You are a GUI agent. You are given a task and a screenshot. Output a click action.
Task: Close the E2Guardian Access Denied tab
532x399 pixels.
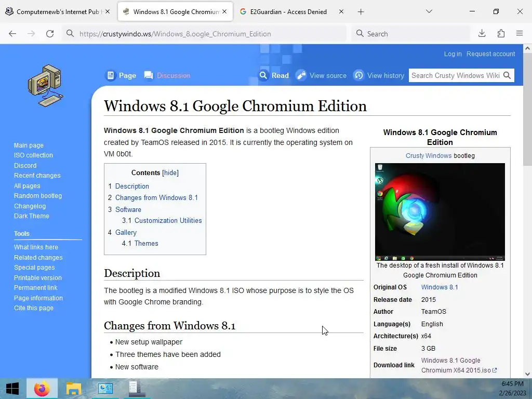coord(341,11)
